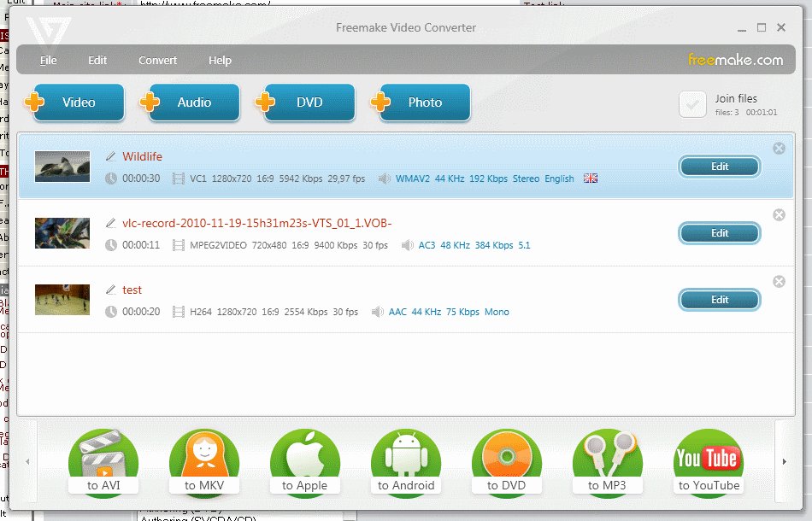The image size is (812, 521).
Task: Open the File menu
Action: point(48,60)
